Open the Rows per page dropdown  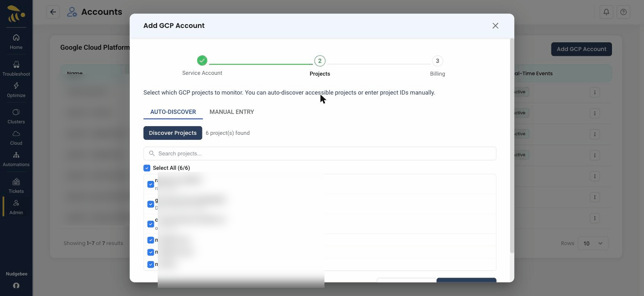pyautogui.click(x=593, y=243)
